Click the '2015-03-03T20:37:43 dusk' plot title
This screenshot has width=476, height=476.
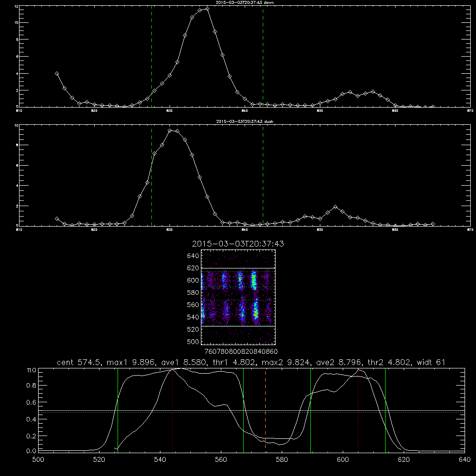[x=245, y=121]
